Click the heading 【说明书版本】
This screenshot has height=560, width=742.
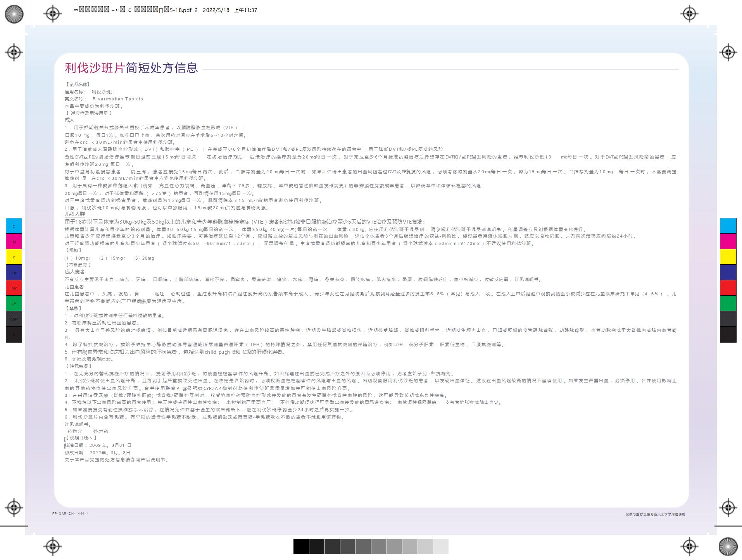tap(81, 438)
